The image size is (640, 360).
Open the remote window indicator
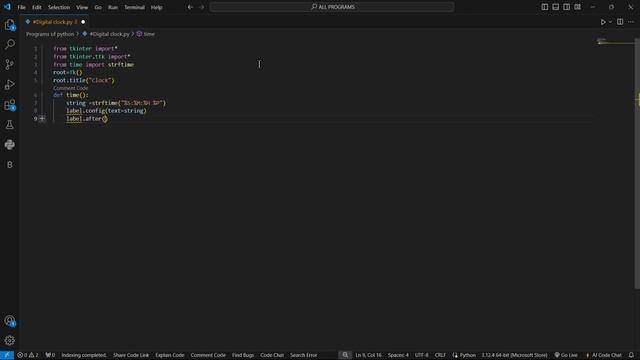click(7, 355)
